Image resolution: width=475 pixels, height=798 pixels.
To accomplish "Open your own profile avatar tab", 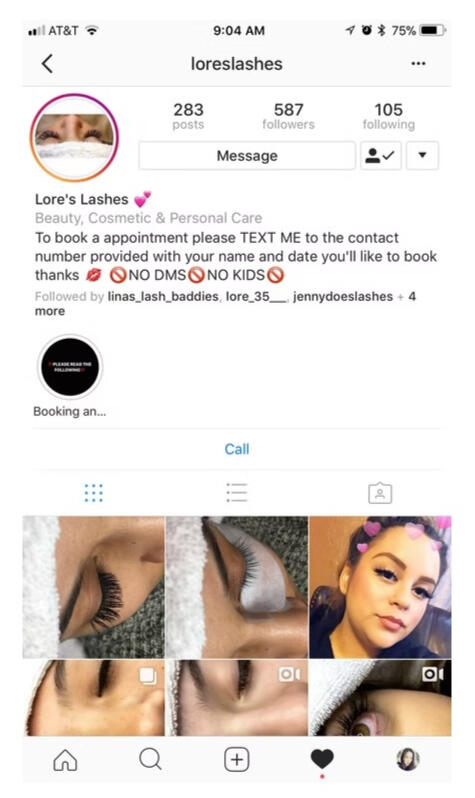I will 408,759.
